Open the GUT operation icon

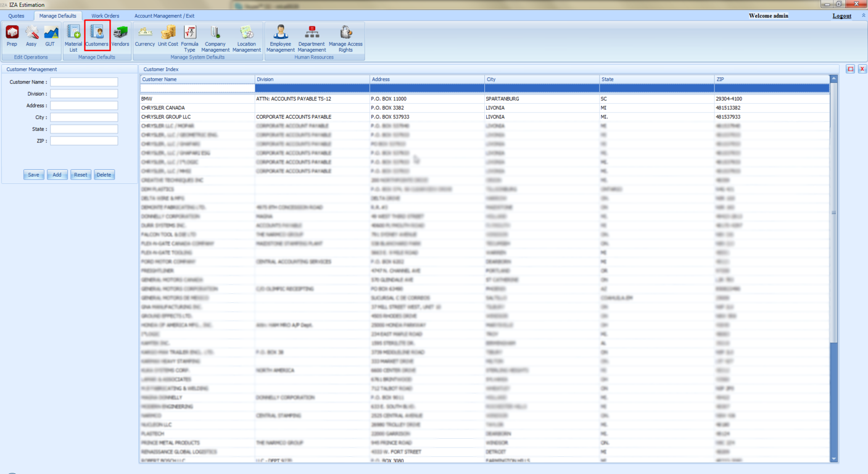(x=50, y=36)
